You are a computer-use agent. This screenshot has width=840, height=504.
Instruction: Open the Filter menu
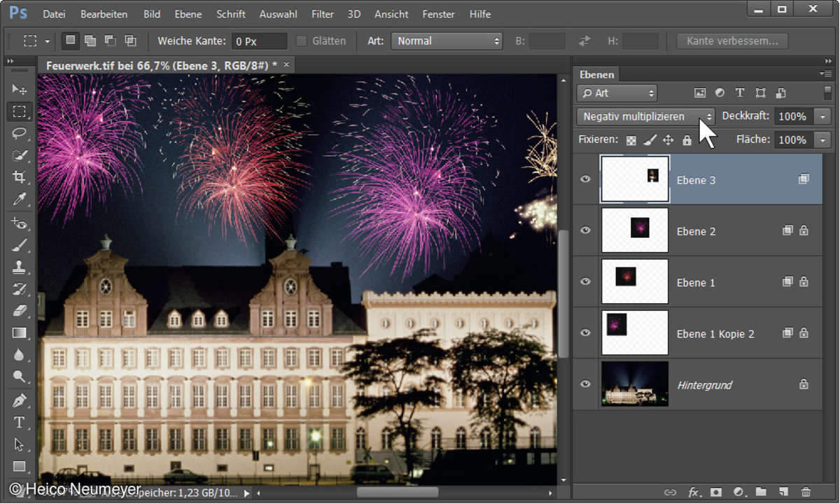[x=323, y=14]
